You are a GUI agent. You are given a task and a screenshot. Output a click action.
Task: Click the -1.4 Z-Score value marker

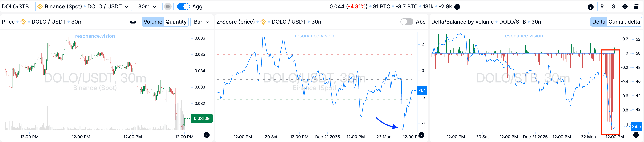point(422,90)
